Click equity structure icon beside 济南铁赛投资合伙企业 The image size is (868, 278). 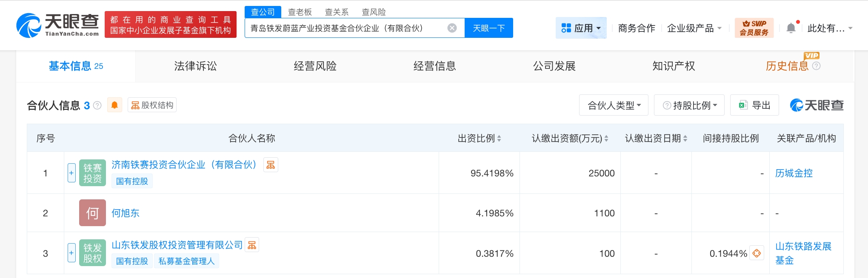point(271,165)
